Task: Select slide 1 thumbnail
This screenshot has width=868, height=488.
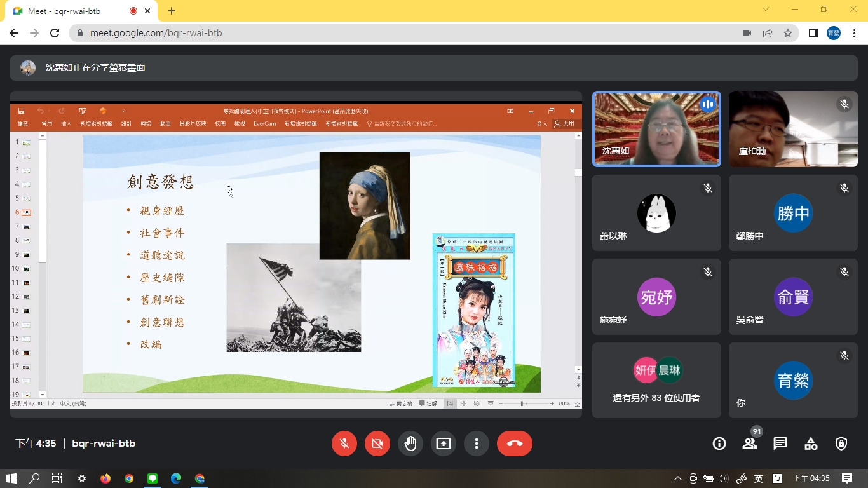Action: 27,142
